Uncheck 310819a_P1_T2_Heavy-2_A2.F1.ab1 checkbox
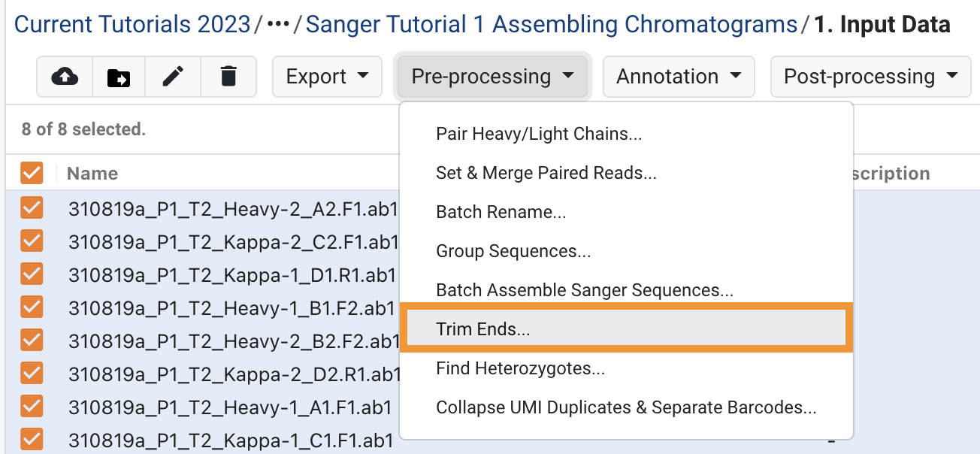 tap(32, 208)
